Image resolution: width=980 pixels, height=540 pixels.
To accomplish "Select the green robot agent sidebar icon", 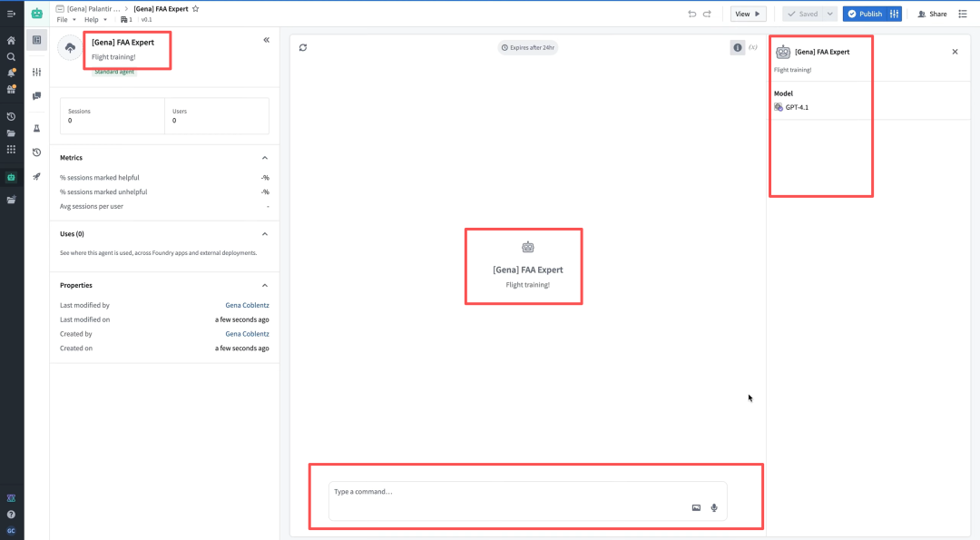I will point(11,178).
